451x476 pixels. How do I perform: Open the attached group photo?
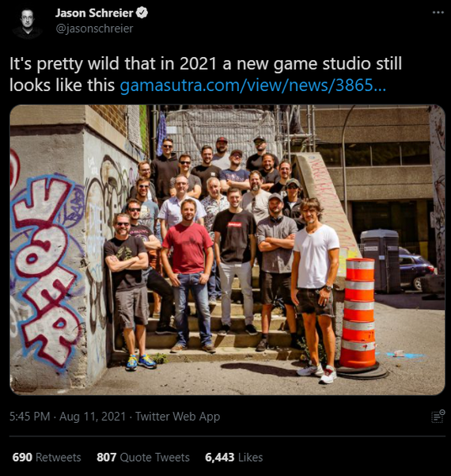(227, 249)
